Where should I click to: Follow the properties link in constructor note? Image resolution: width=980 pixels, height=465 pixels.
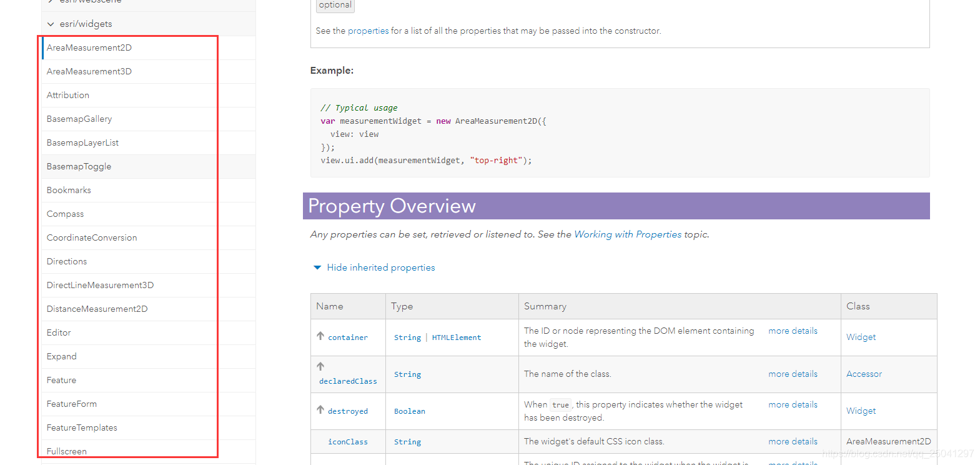369,31
